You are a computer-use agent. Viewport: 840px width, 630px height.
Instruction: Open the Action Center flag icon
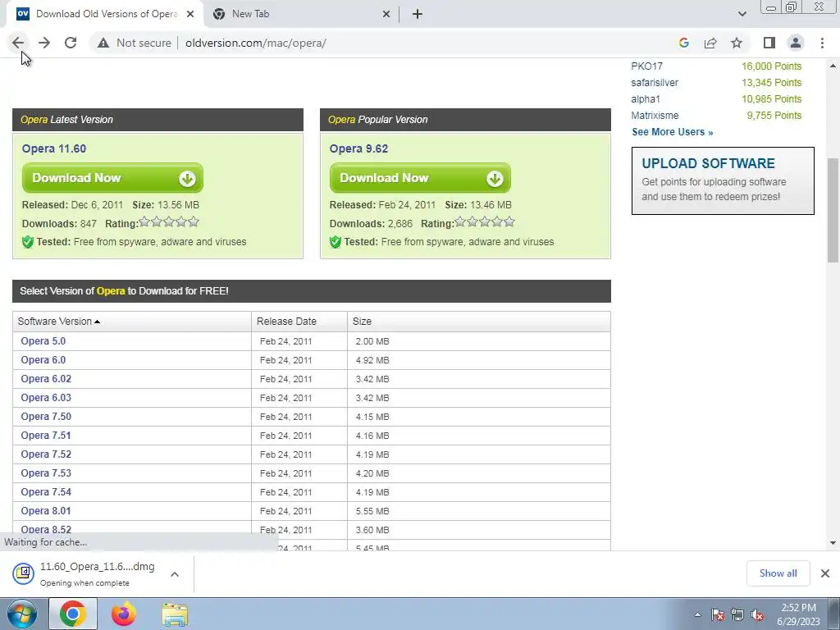tap(718, 614)
